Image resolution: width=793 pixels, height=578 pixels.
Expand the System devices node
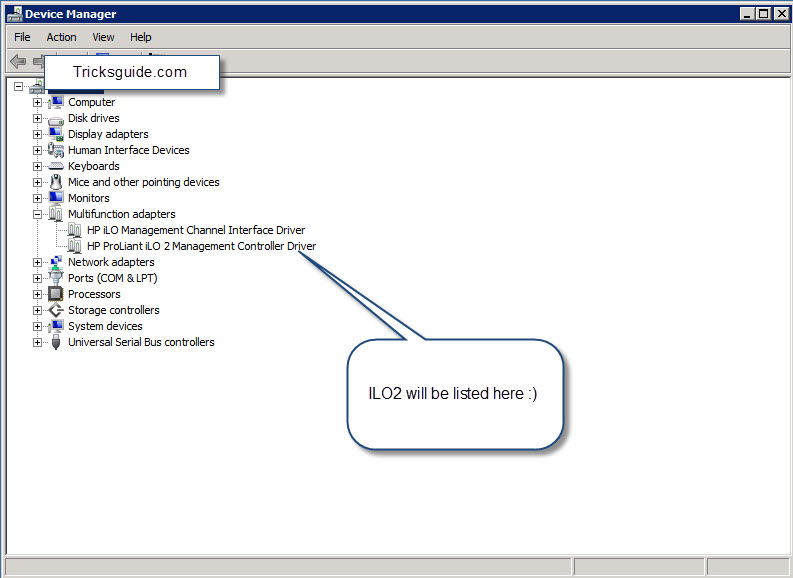(37, 326)
